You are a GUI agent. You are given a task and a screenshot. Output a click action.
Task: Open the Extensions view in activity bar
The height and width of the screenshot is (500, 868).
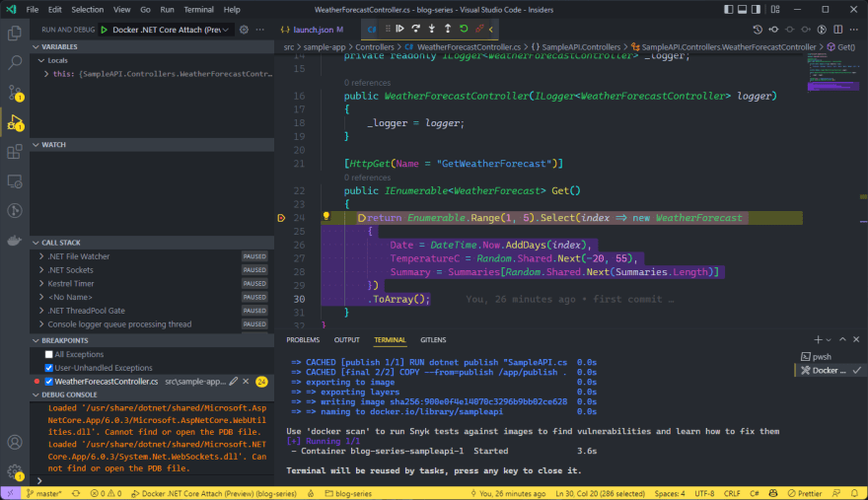(15, 152)
